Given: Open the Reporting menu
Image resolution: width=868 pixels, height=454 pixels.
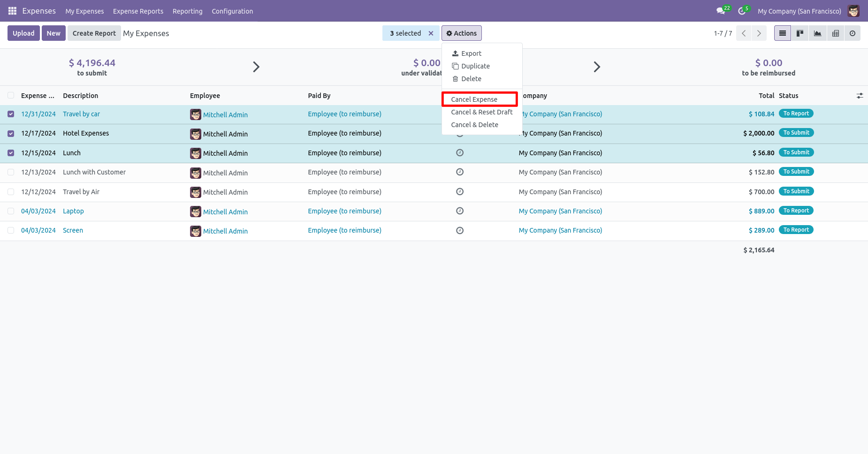Looking at the screenshot, I should 188,11.
